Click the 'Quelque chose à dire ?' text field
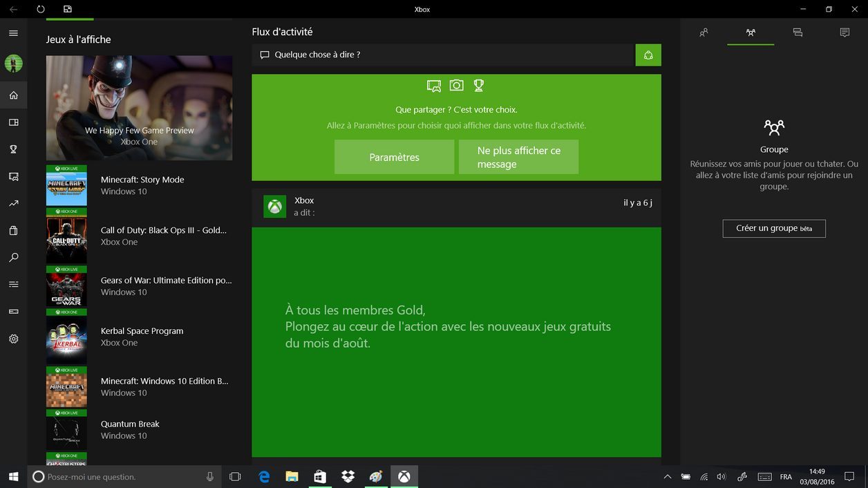The height and width of the screenshot is (488, 868). 442,55
